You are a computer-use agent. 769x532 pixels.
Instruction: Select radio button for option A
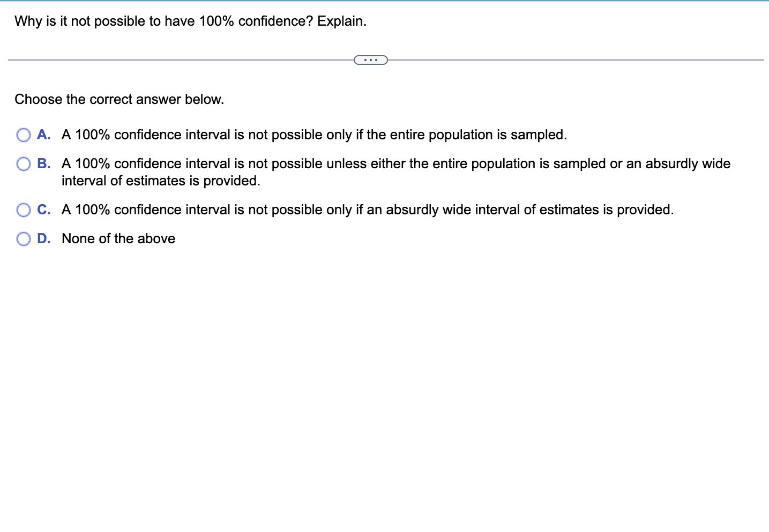coord(24,135)
